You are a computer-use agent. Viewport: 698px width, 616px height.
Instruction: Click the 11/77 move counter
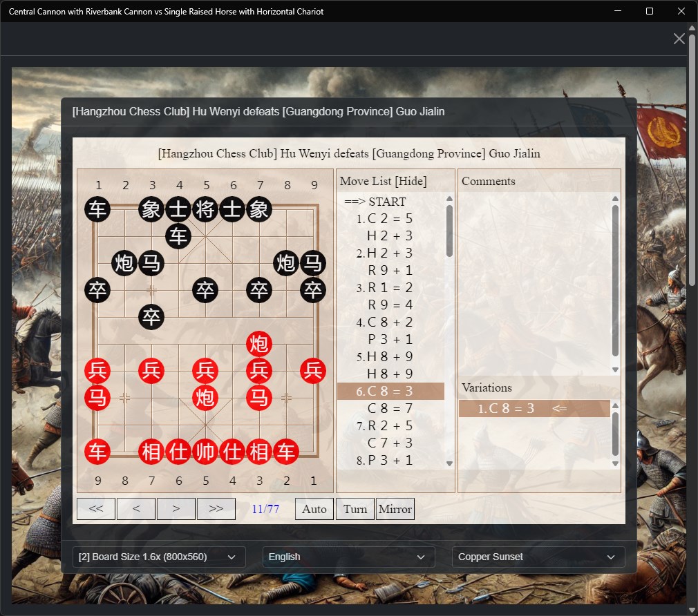coord(265,509)
